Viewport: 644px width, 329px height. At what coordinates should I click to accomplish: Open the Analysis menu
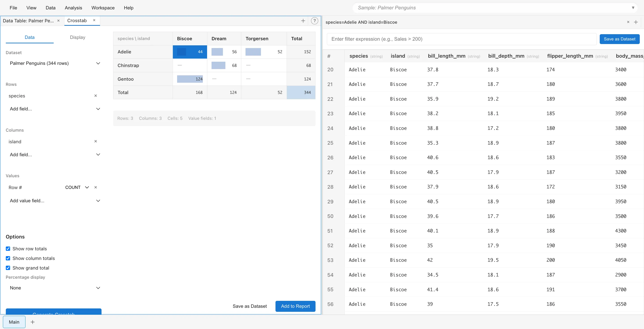73,8
